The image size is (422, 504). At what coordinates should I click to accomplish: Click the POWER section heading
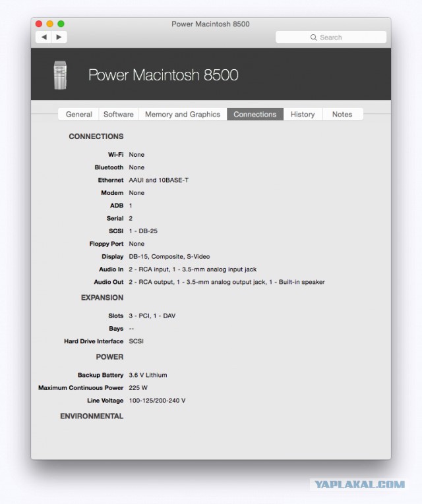tap(109, 357)
